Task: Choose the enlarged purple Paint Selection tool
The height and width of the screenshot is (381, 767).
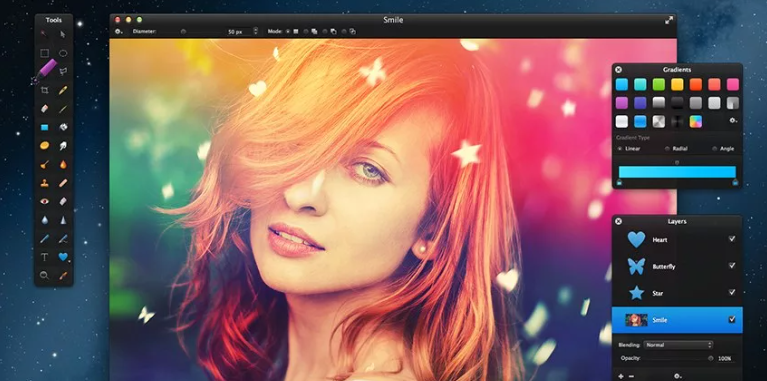Action: 45,70
